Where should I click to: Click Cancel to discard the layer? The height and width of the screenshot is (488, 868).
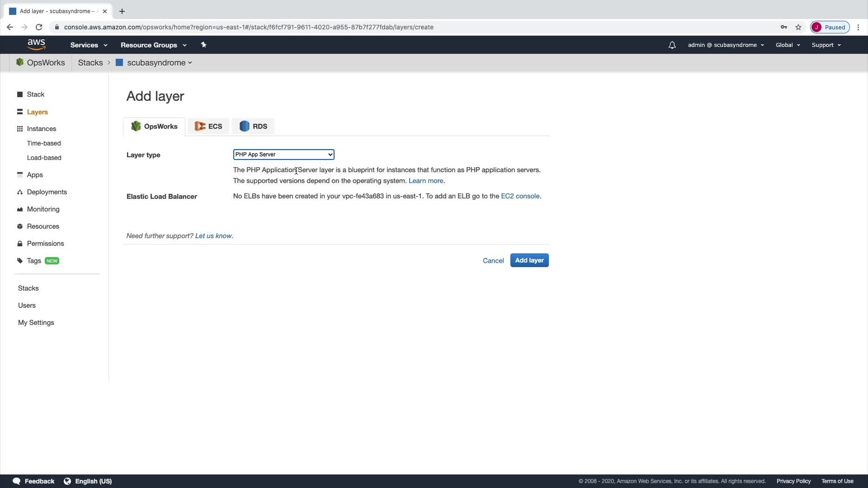(x=493, y=261)
